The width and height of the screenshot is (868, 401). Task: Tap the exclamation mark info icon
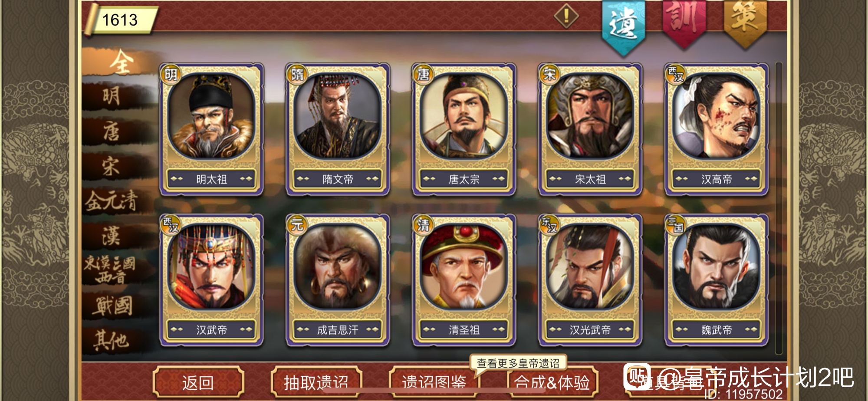566,16
